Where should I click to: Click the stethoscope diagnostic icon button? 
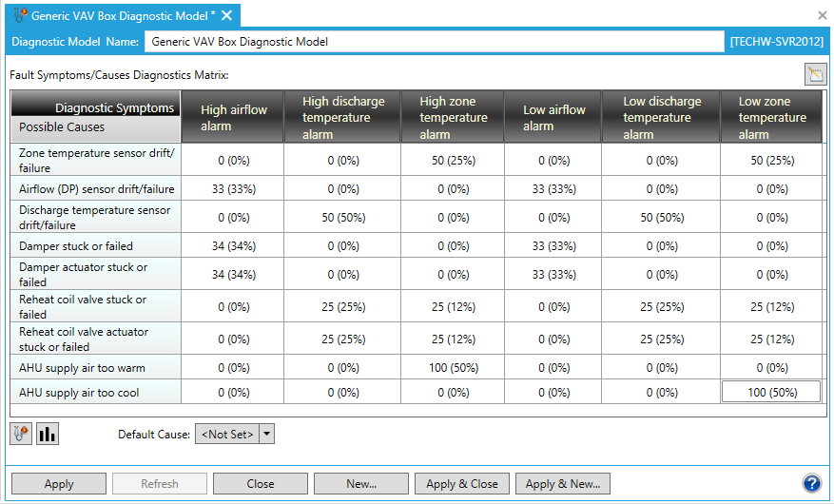coord(21,434)
